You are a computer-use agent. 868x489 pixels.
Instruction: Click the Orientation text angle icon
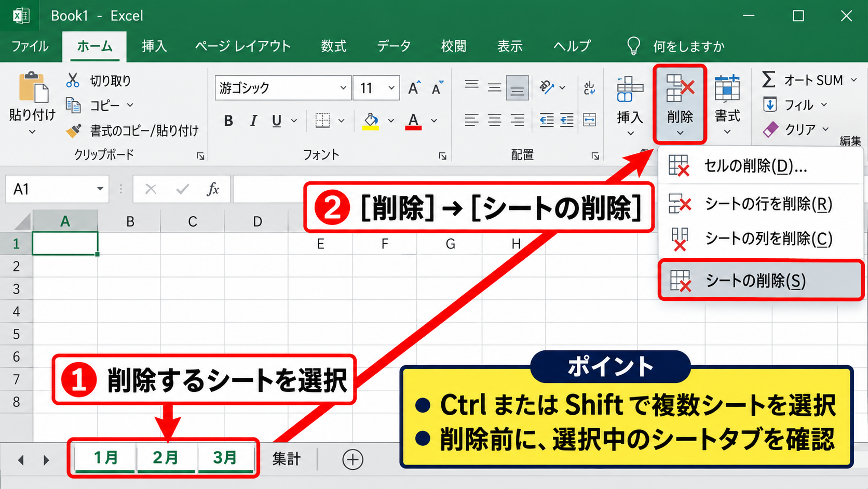547,87
